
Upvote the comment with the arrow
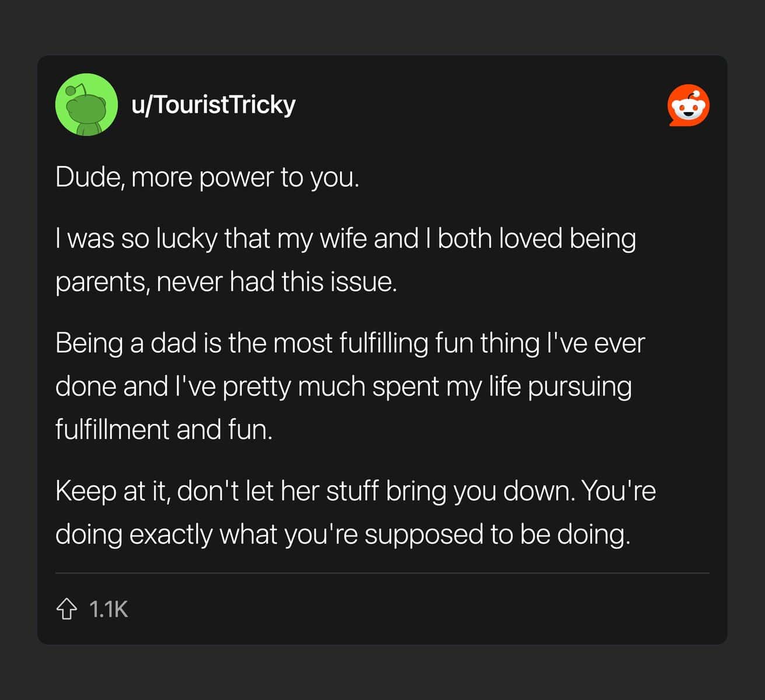tap(67, 609)
